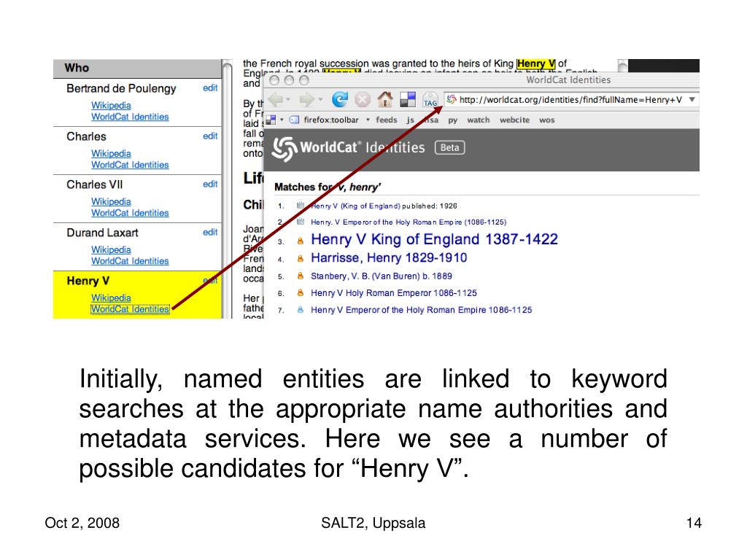The width and height of the screenshot is (747, 560).
Task: Open the webcite bookmark
Action: pyautogui.click(x=514, y=120)
